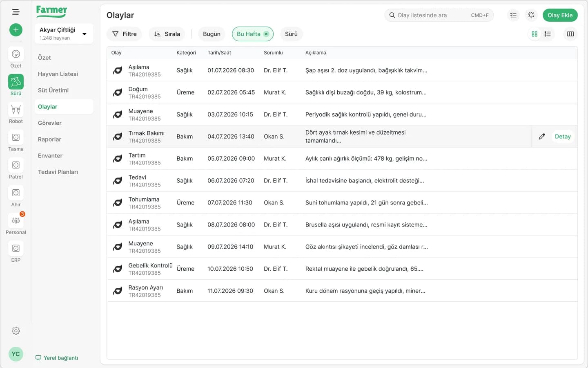This screenshot has width=588, height=368.
Task: Open the YC user avatar
Action: [x=16, y=354]
